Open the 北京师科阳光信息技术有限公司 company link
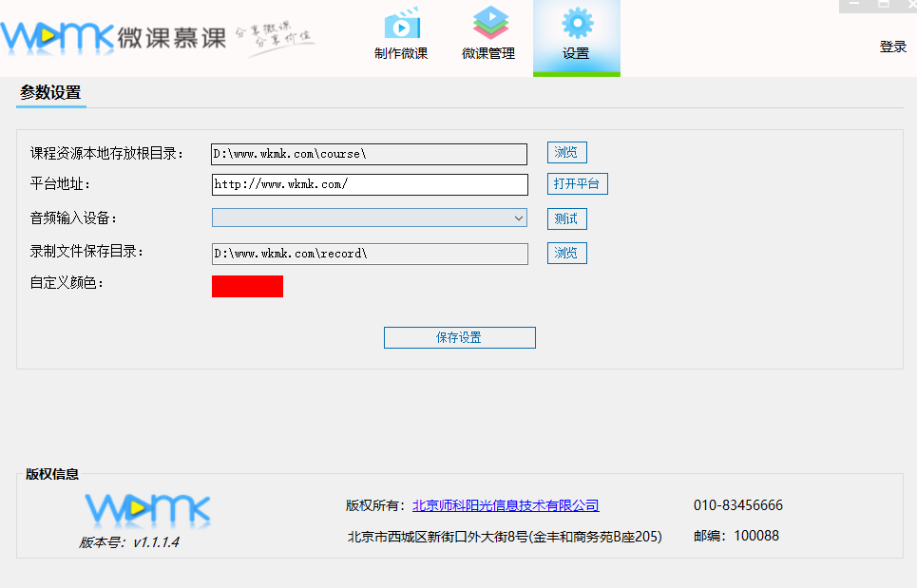 (506, 504)
